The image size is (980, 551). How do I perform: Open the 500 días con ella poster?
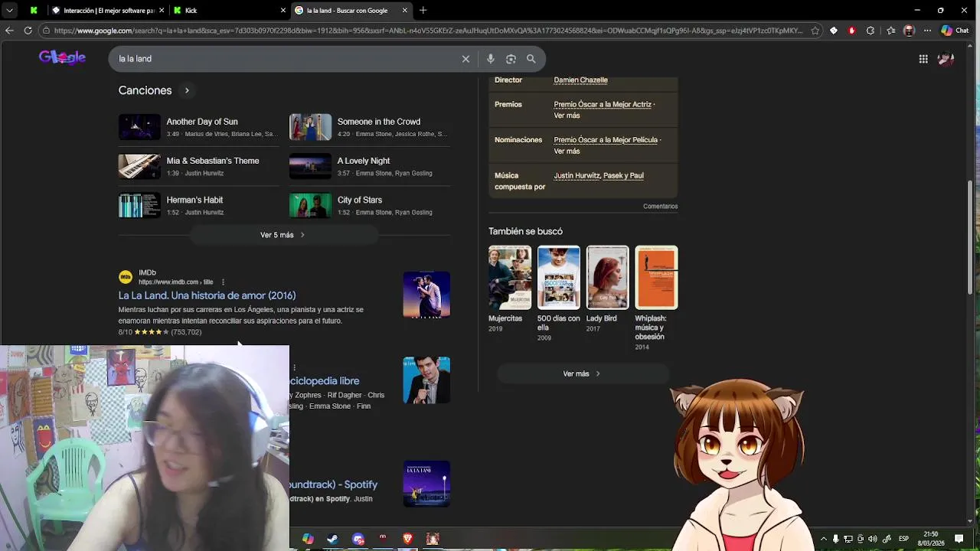559,277
